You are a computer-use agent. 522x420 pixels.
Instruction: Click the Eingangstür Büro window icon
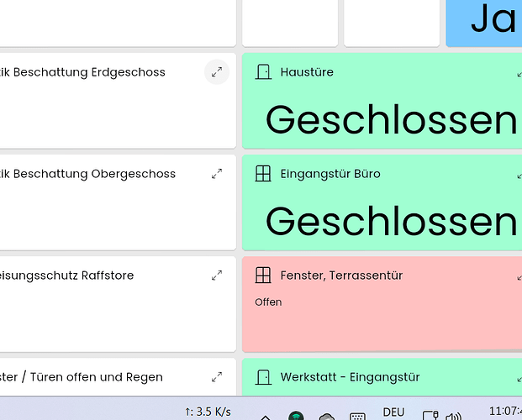tap(263, 174)
